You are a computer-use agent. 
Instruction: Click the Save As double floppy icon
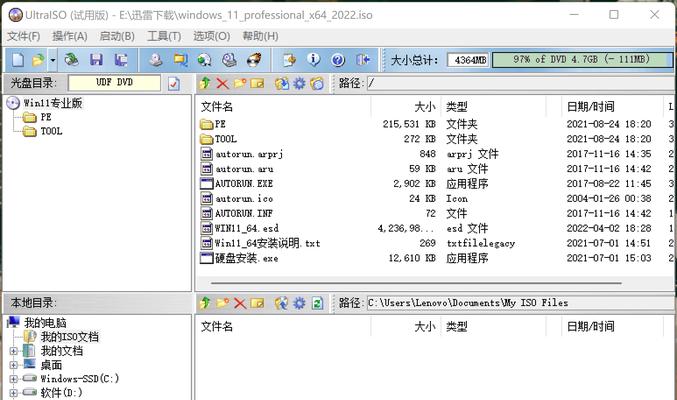coord(121,60)
